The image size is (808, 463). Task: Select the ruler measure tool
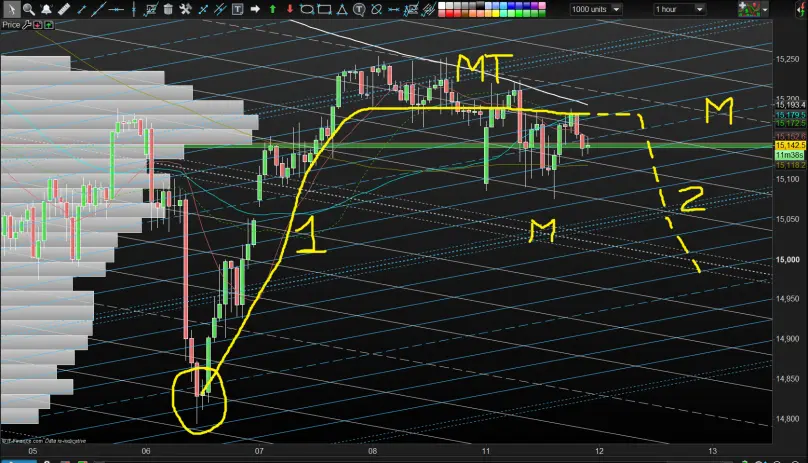[64, 9]
